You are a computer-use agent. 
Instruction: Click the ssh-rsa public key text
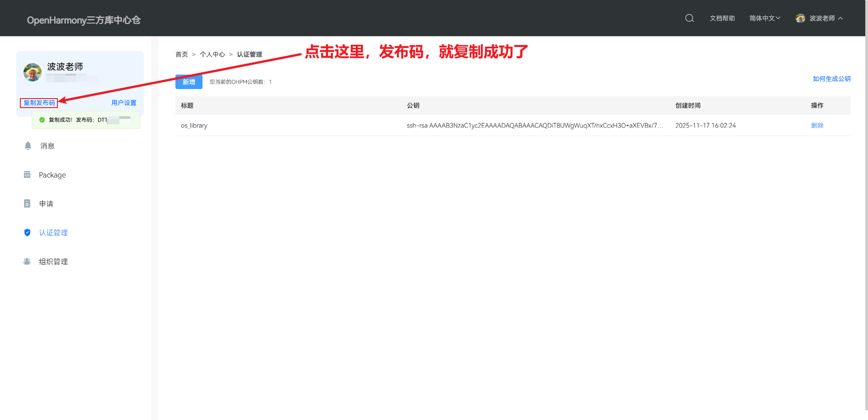click(x=535, y=125)
